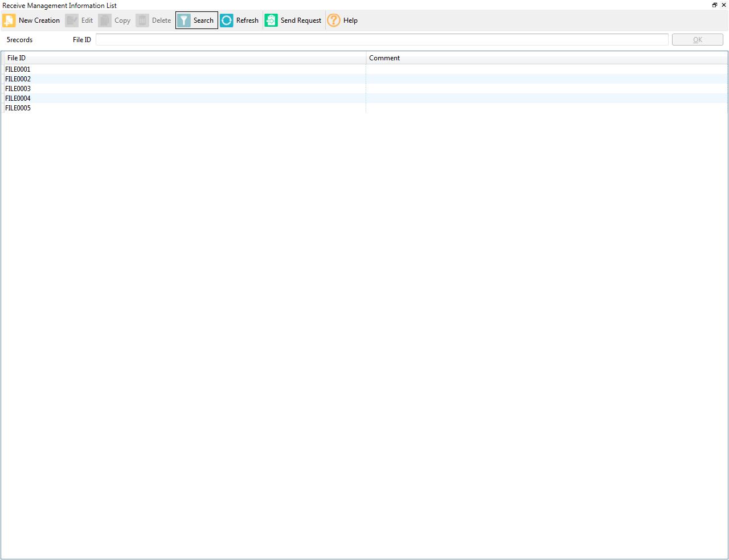
Task: Click the OK button
Action: click(698, 40)
